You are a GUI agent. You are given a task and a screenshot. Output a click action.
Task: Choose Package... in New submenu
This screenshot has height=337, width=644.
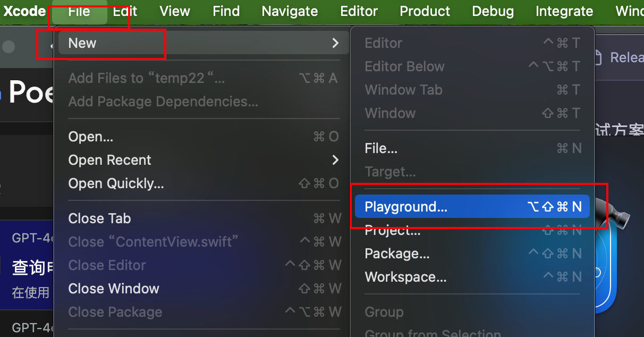tap(472, 254)
